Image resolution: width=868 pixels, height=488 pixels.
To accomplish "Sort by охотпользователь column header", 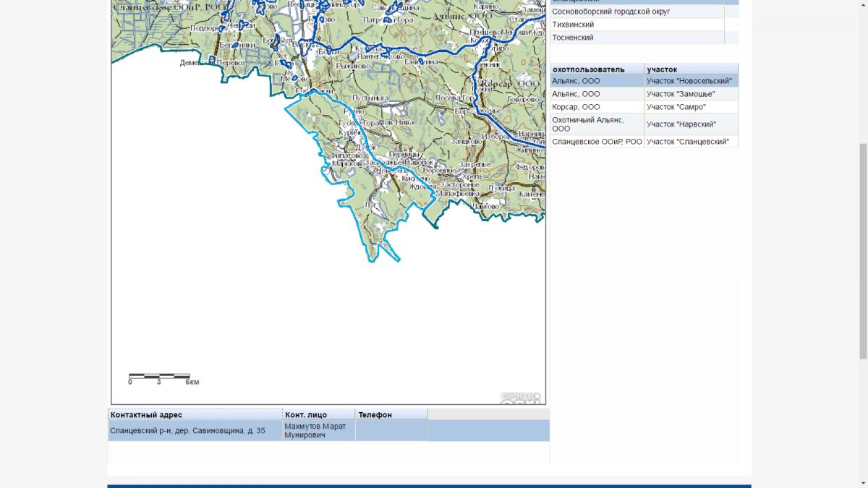I will click(597, 69).
